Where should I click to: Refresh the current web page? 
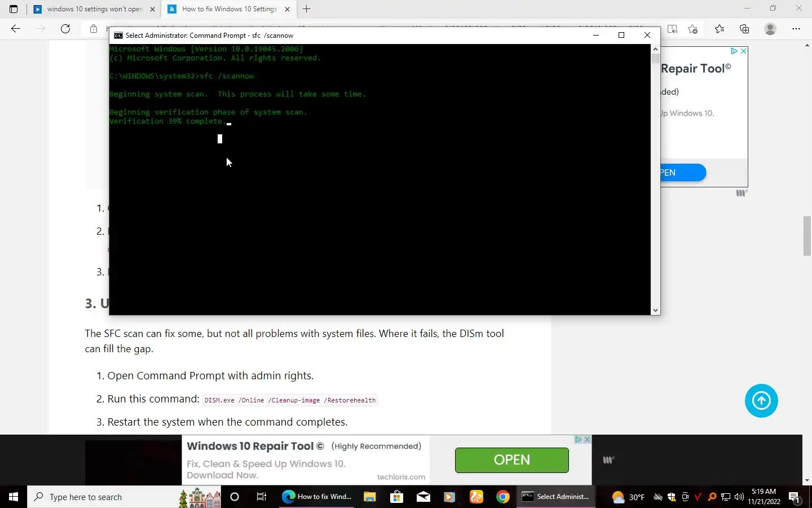(x=65, y=29)
